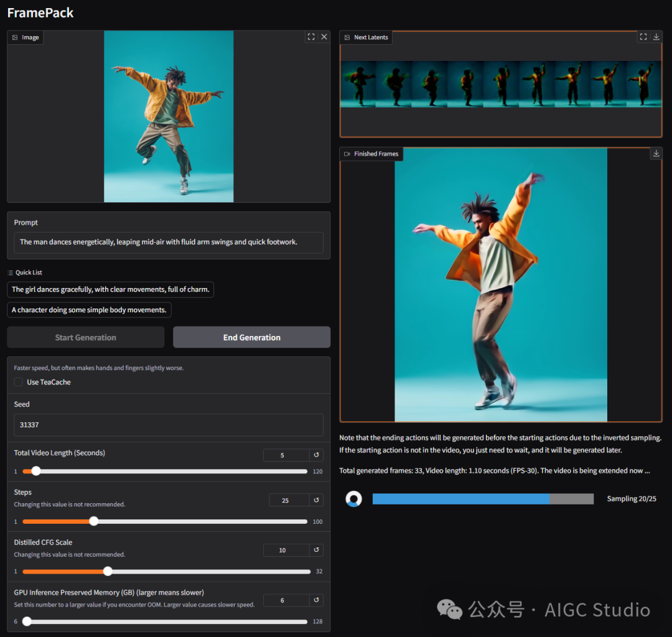Click the Seed input field
Viewport: 672px width, 637px height.
(168, 425)
